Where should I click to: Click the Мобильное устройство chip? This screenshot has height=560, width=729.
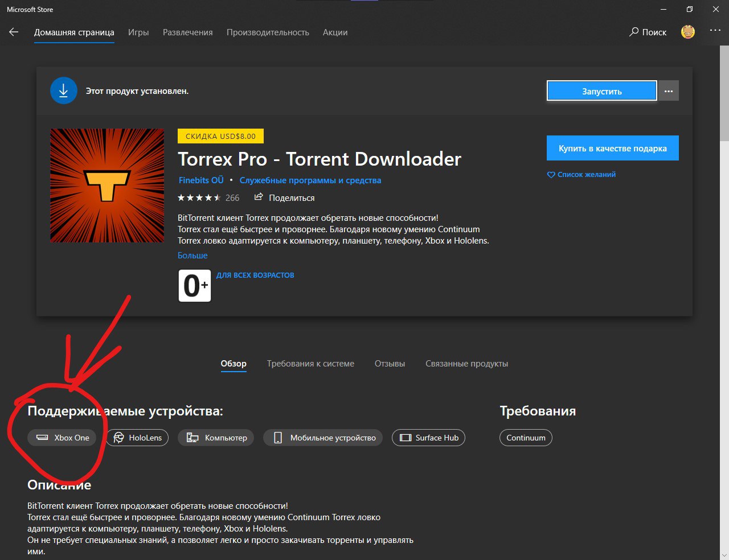[322, 438]
